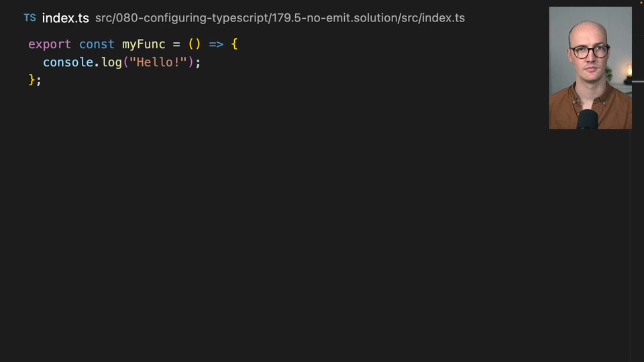This screenshot has width=644, height=362.
Task: Click the opening curly brace on line one
Action: click(234, 44)
